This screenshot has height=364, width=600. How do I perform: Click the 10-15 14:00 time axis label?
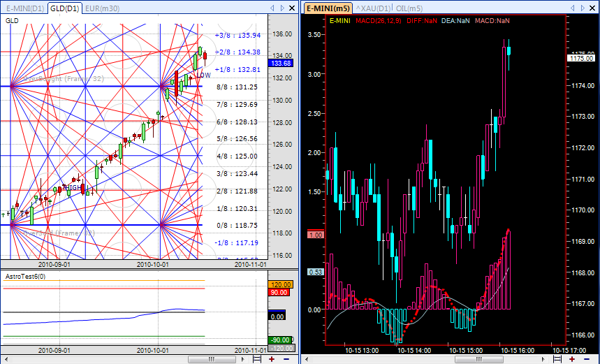coord(414,350)
